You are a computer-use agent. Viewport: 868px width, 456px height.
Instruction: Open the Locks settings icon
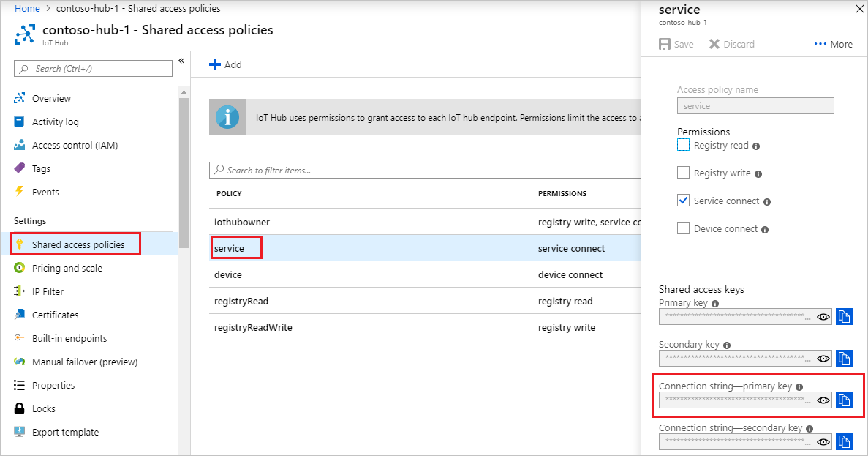(x=19, y=408)
